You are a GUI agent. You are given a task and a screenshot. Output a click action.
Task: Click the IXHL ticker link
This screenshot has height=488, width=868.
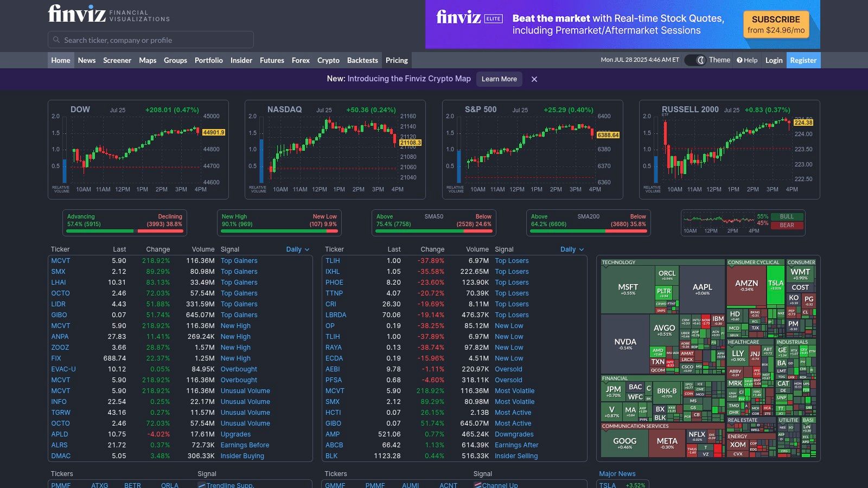coord(333,272)
